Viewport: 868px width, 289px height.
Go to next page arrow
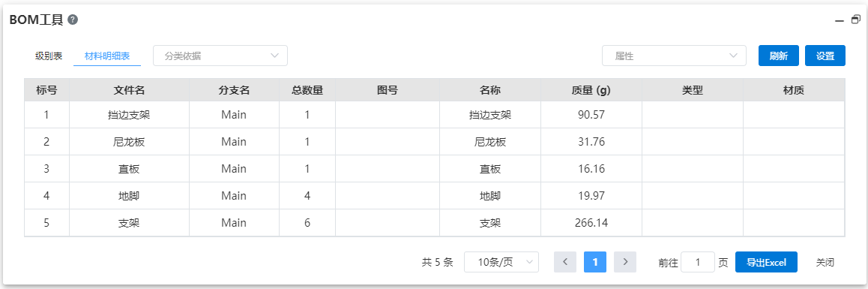[625, 262]
